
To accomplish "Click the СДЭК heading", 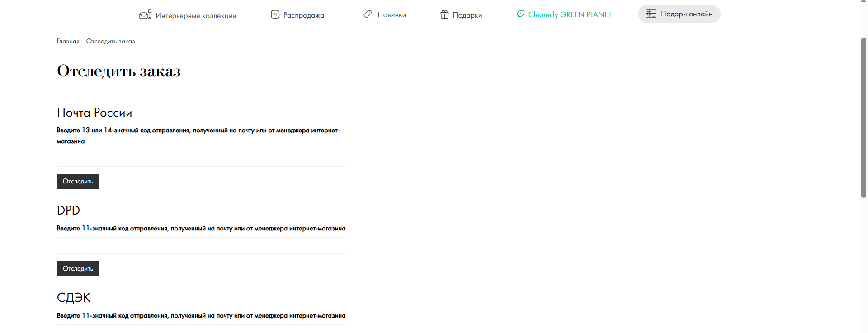I will pos(74,298).
